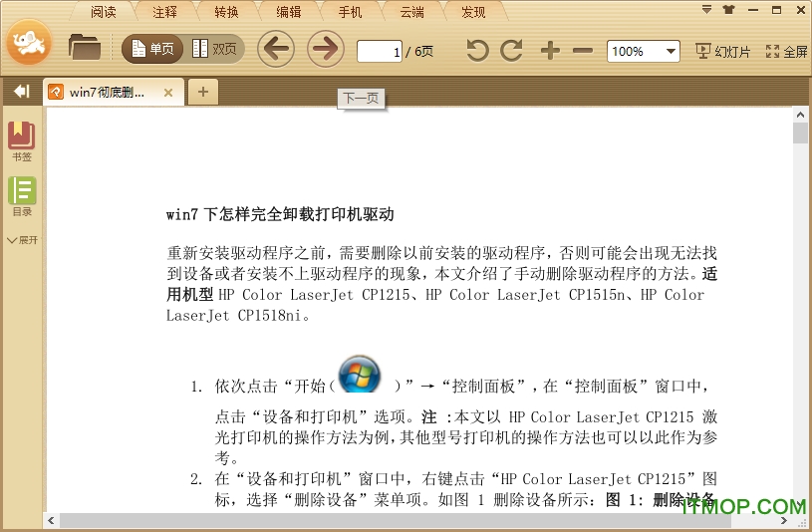Click the heading win7下怎样完全卸载打印机驱动
Viewport: 812px width, 532px height.
[280, 214]
